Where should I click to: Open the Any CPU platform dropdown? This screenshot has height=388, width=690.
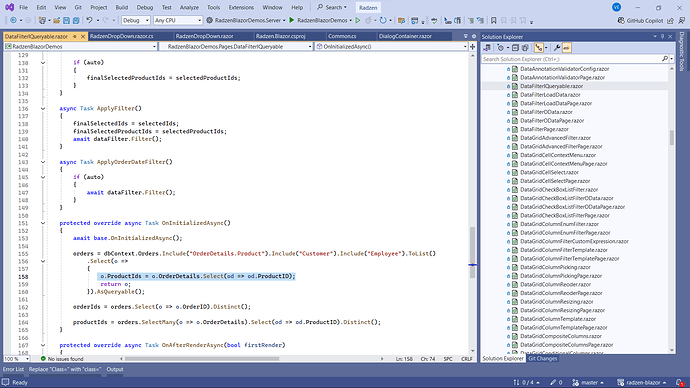coord(178,20)
